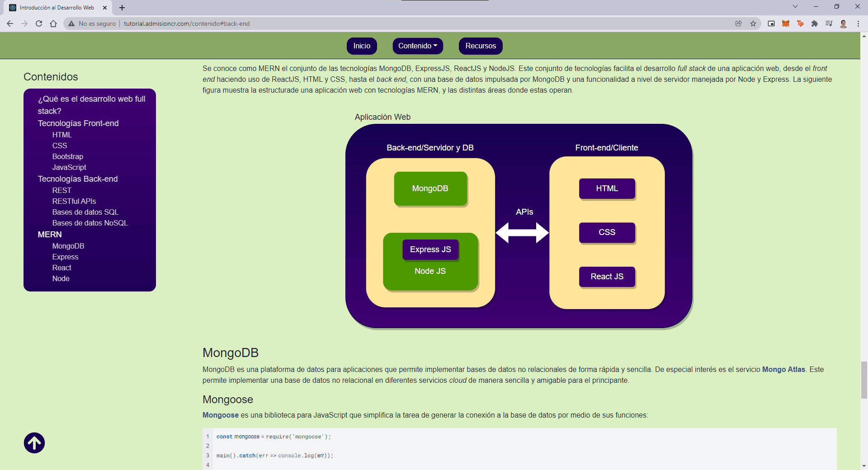
Task: Open the JavaScript sidebar entry
Action: [x=69, y=167]
